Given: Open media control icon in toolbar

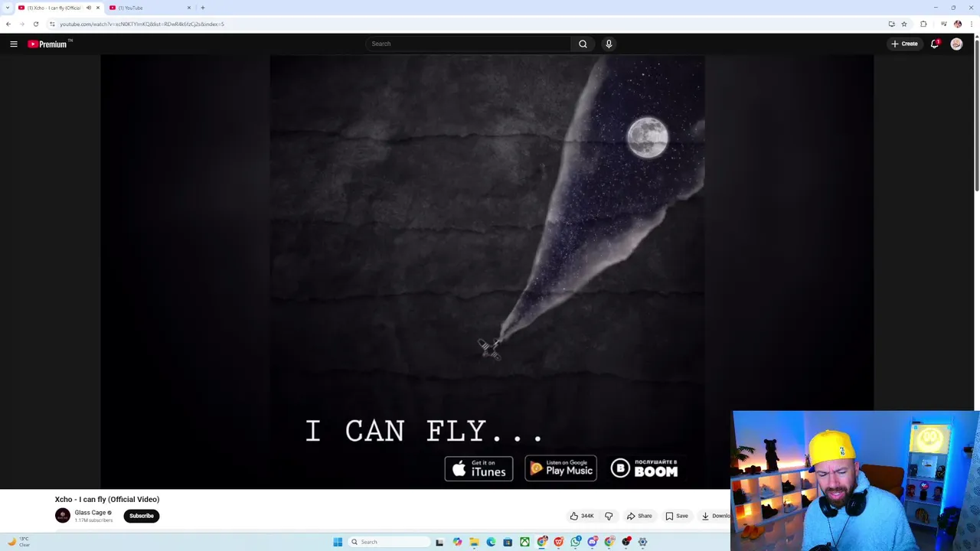Looking at the screenshot, I should 943,24.
